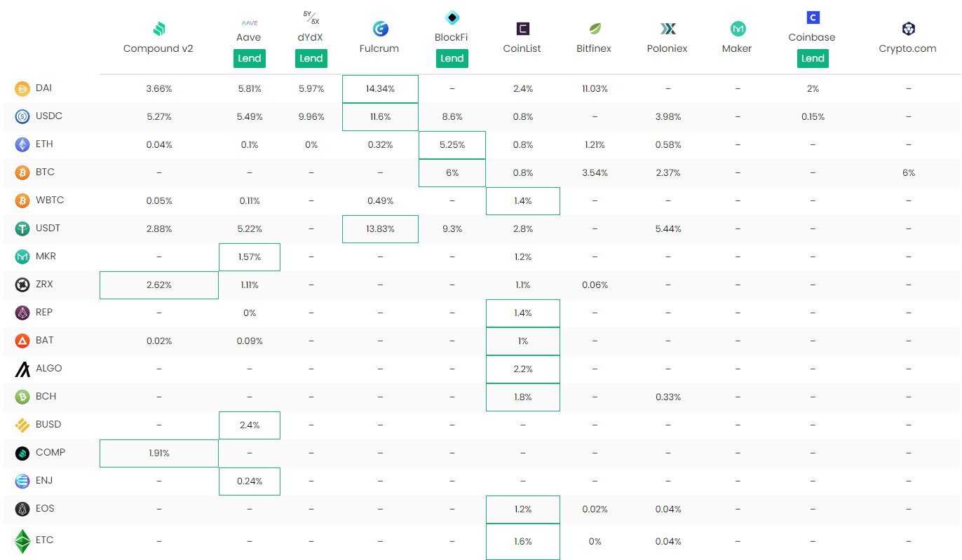Image resolution: width=962 pixels, height=560 pixels.
Task: Click the USDT Tether coin icon
Action: [x=22, y=228]
